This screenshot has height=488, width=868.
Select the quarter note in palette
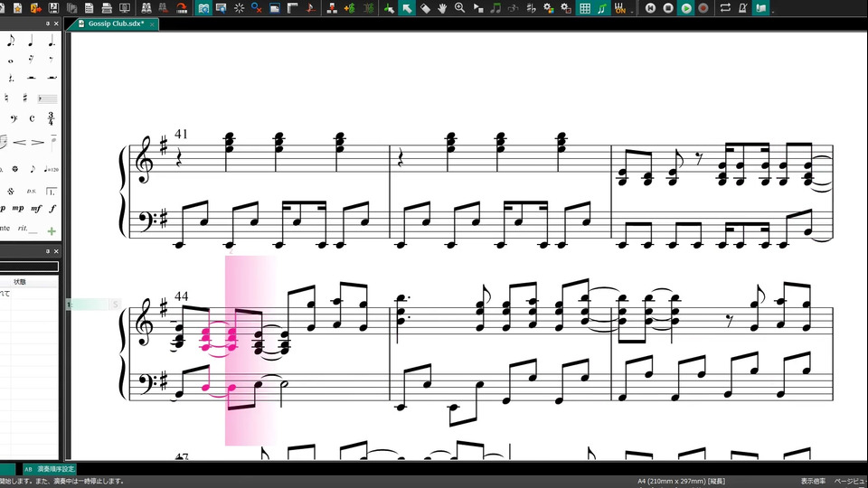pos(31,40)
